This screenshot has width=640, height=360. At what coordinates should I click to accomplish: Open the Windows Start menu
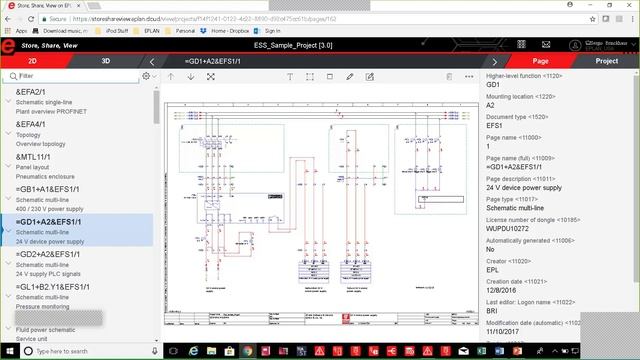click(10, 351)
